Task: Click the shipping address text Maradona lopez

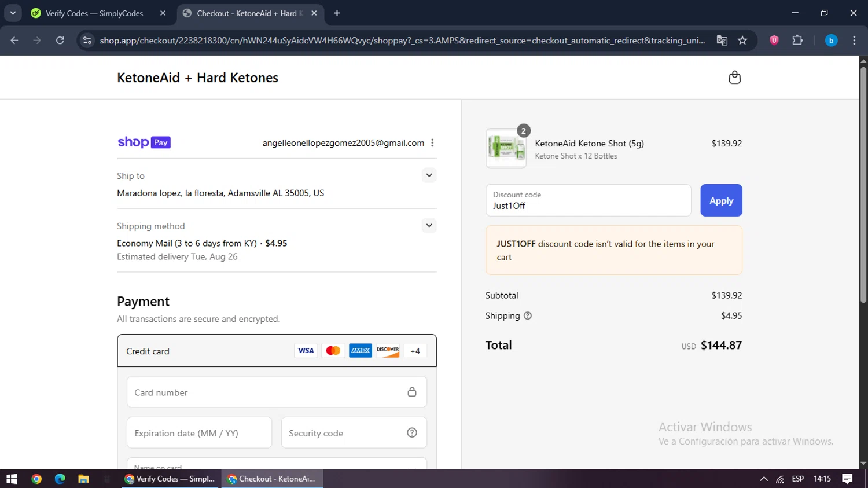Action: 220,193
